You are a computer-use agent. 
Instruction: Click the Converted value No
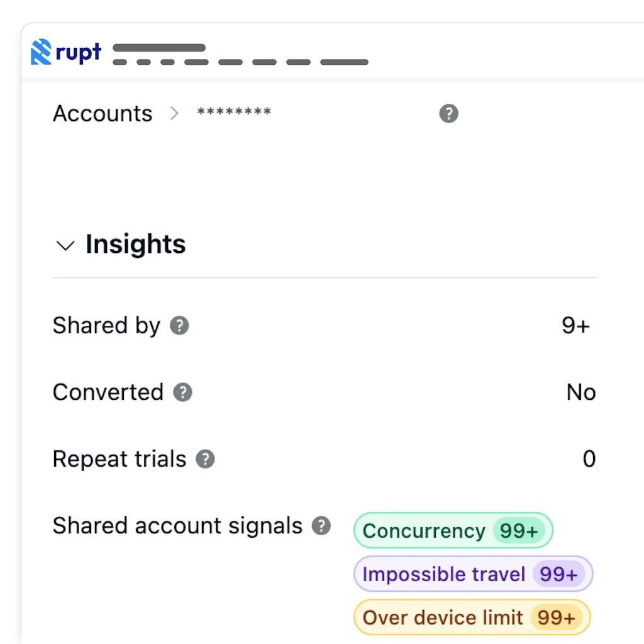click(x=580, y=392)
